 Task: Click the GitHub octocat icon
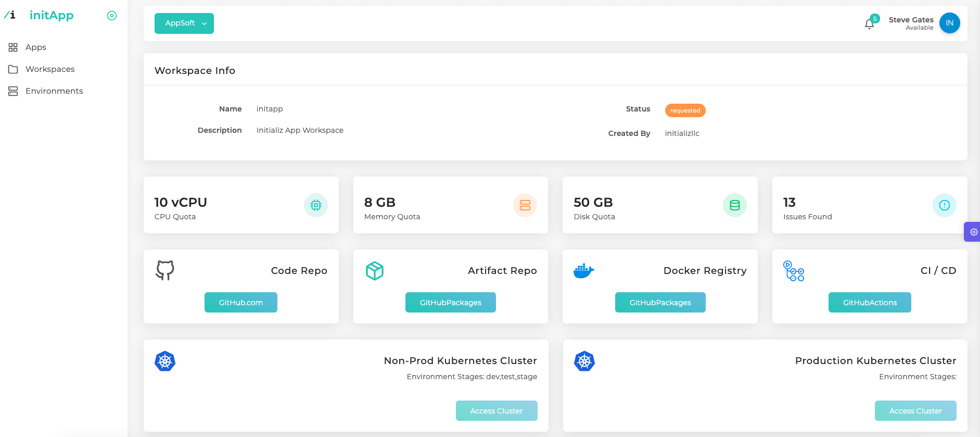(165, 270)
